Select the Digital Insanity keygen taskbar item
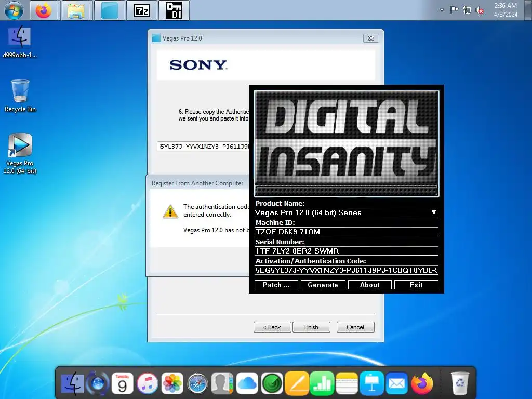The image size is (532, 399). click(174, 10)
